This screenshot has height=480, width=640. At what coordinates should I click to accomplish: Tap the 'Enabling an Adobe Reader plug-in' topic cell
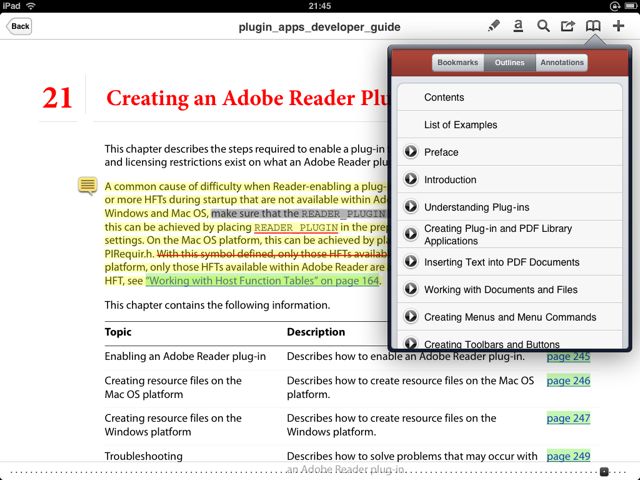point(185,356)
